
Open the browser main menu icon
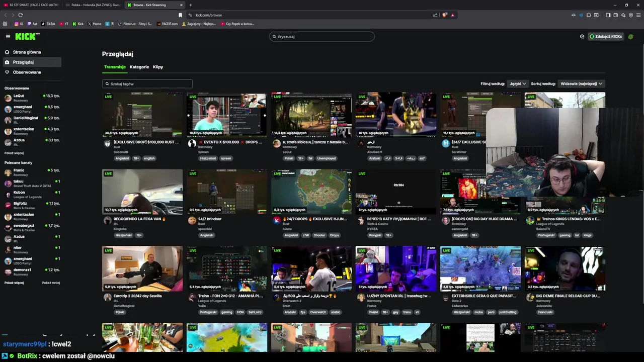(638, 15)
